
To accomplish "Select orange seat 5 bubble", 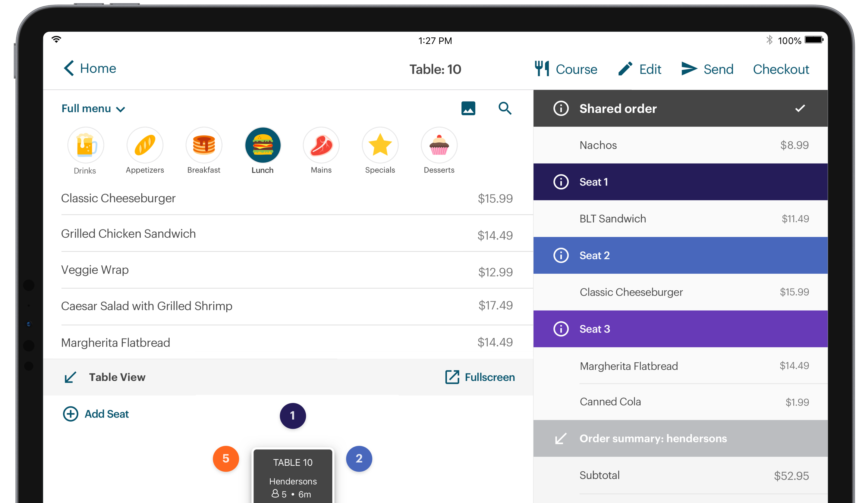I will (226, 459).
